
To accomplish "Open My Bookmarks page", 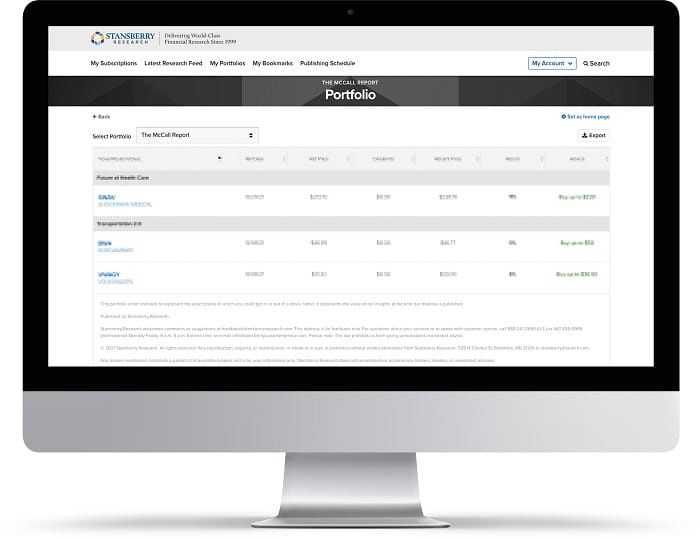I will point(272,63).
